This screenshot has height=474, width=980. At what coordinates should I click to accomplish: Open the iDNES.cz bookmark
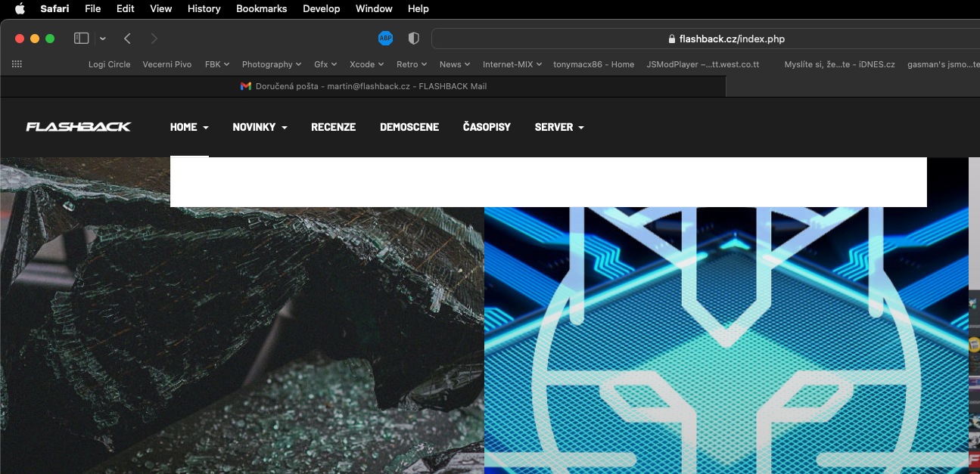coord(840,64)
